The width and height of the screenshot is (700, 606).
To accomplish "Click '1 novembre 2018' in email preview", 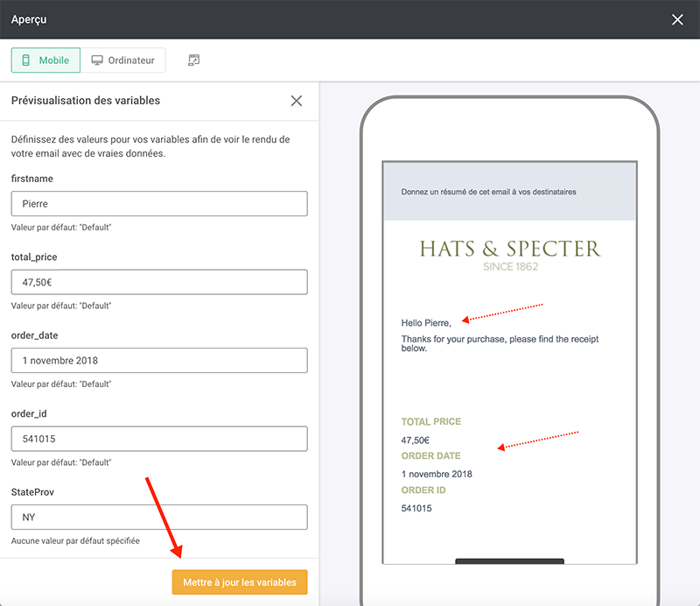I will pos(437,474).
